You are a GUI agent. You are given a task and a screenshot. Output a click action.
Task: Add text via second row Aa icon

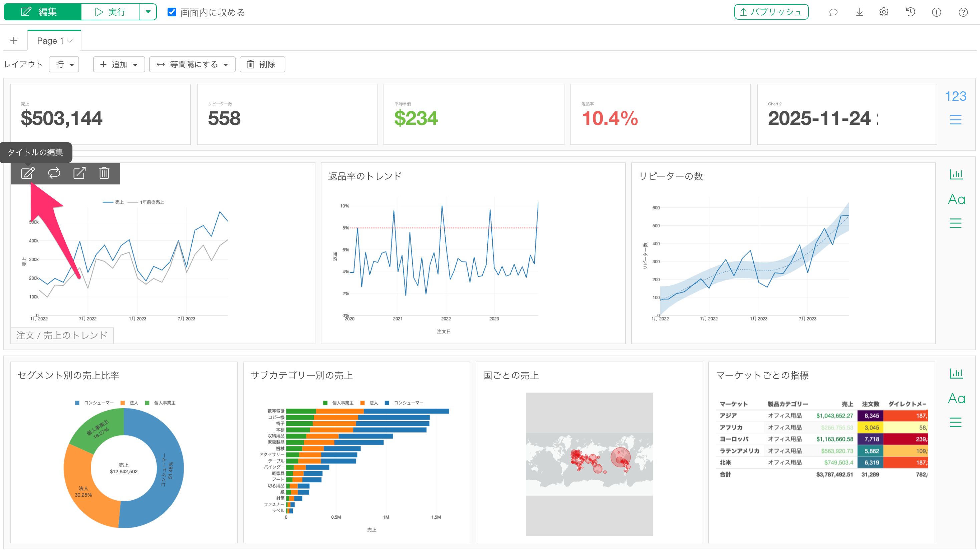956,199
